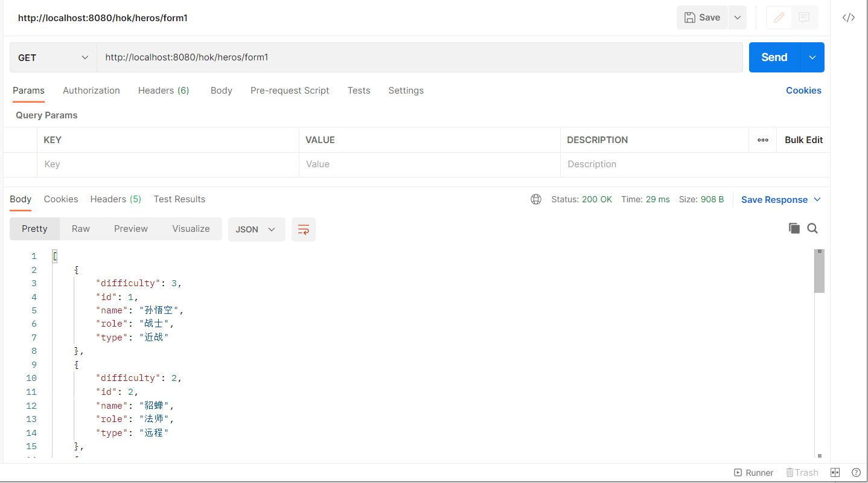The image size is (868, 483).
Task: Click Bulk Edit for query params
Action: (803, 139)
